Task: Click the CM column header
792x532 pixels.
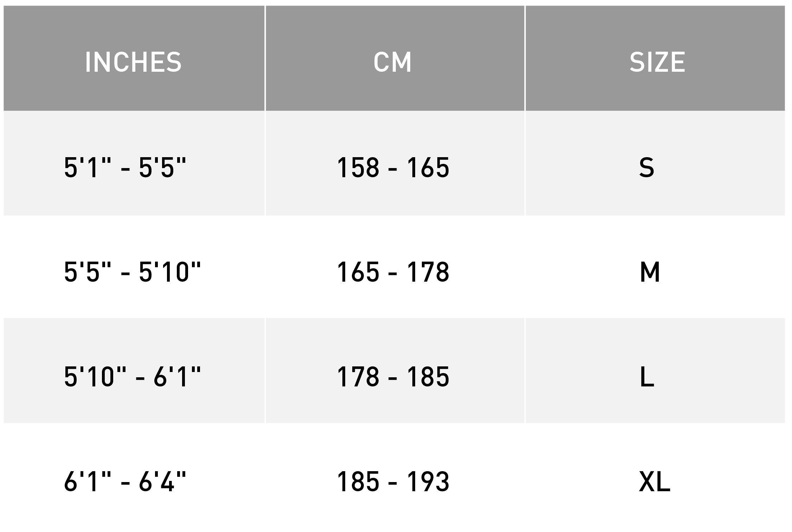Action: pos(395,58)
